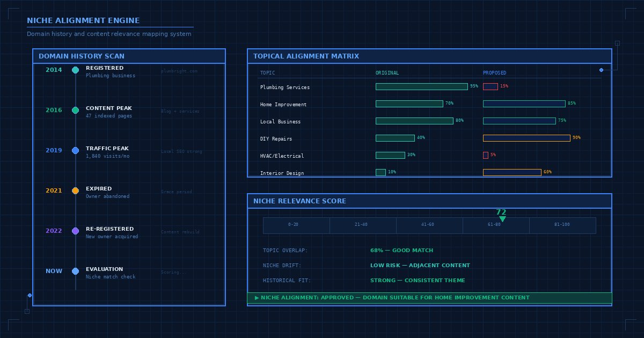Select the 61-80 score range segment

tap(496, 225)
